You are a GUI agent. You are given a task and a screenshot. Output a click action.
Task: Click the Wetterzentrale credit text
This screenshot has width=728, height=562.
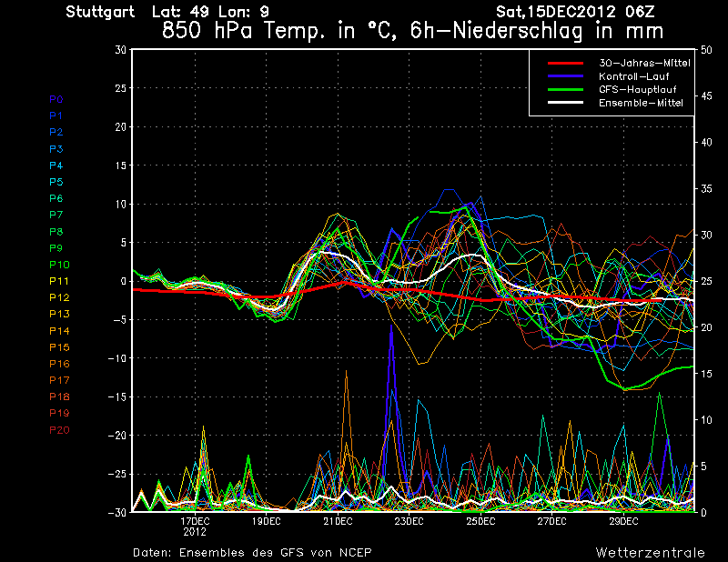click(650, 553)
